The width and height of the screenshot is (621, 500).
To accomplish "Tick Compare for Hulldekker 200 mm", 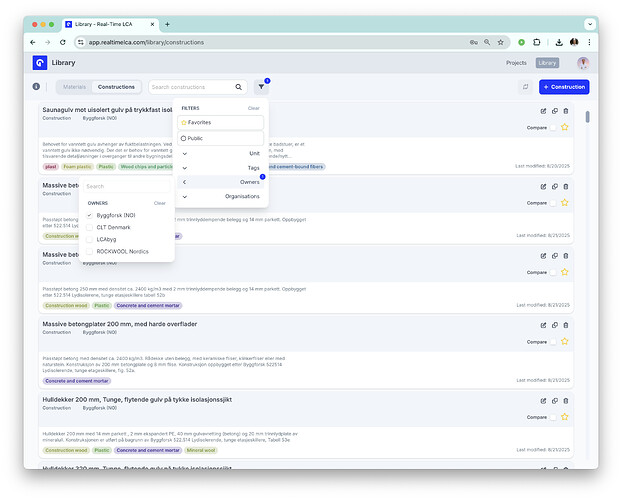I will 553,417.
